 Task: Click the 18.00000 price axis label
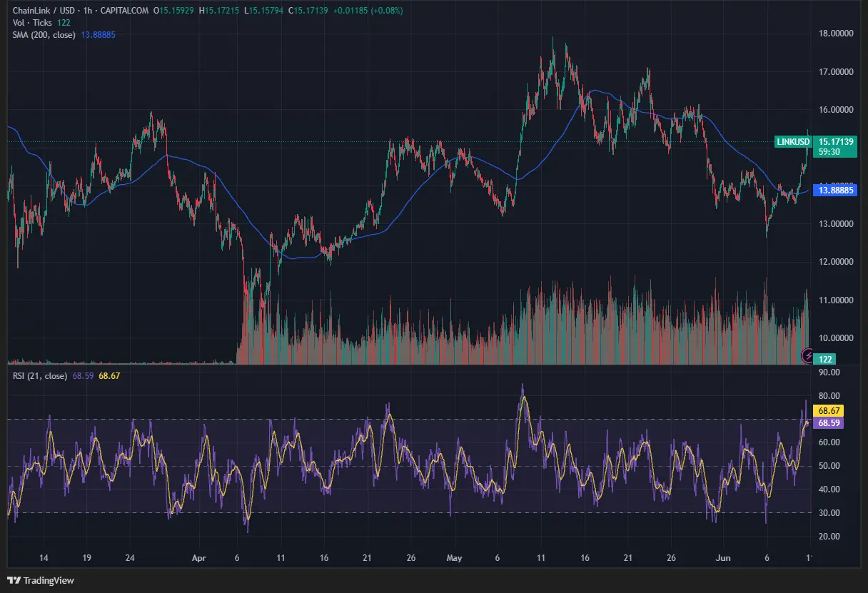[x=837, y=34]
